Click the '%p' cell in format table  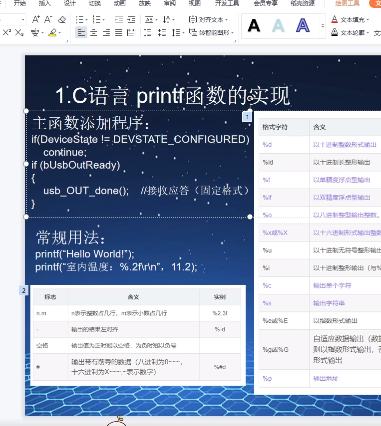[284, 378]
